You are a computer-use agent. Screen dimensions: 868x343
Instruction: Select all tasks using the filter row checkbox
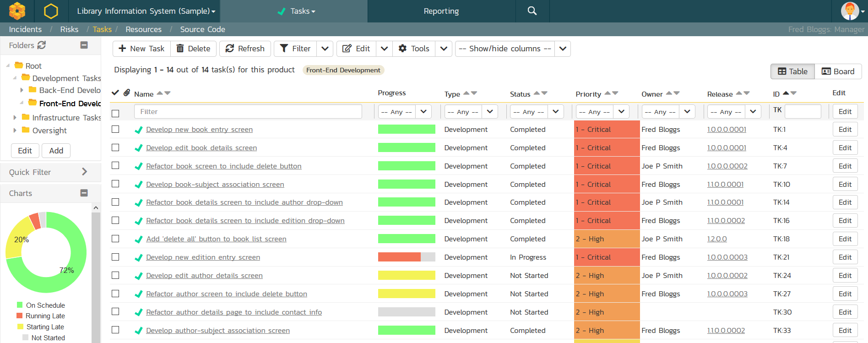pos(115,113)
